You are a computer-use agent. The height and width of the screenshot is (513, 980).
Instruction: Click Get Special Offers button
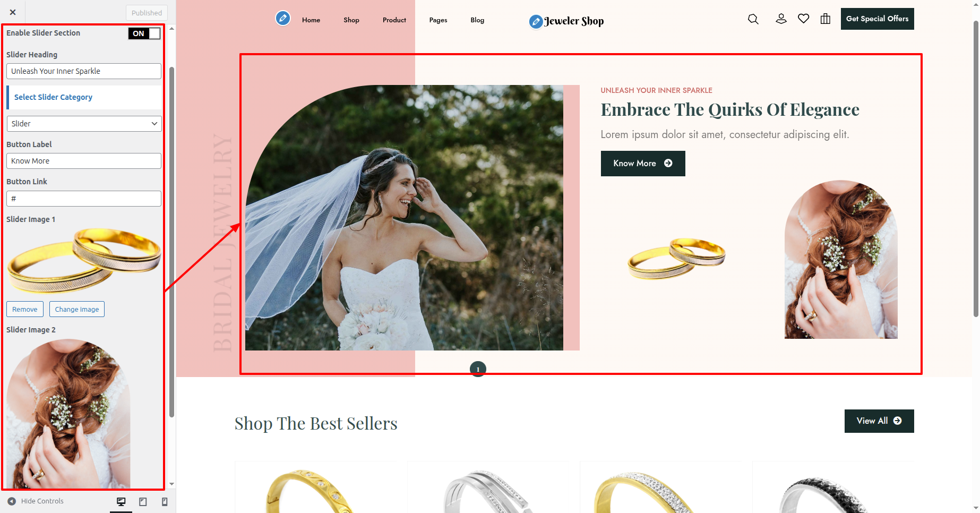tap(877, 19)
